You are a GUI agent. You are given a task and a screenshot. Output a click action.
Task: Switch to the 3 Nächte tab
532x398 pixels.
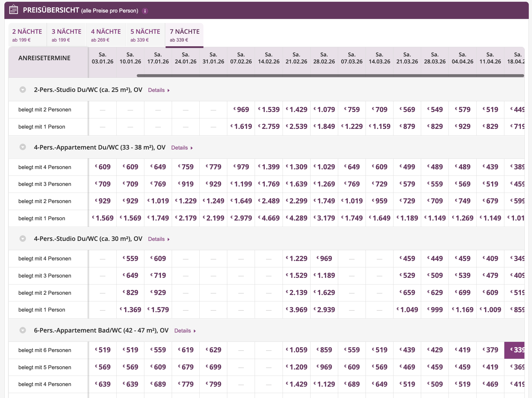tap(66, 35)
